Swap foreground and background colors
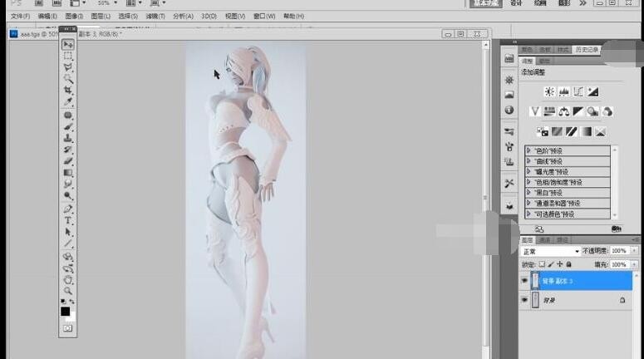The image size is (644, 359). (x=72, y=302)
